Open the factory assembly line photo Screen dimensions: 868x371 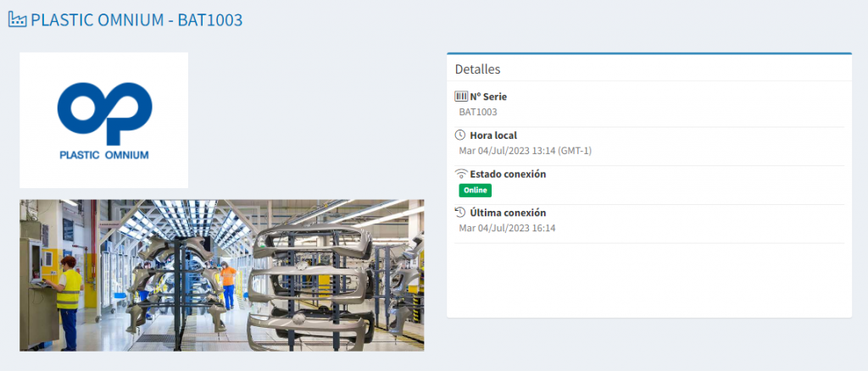click(x=222, y=275)
